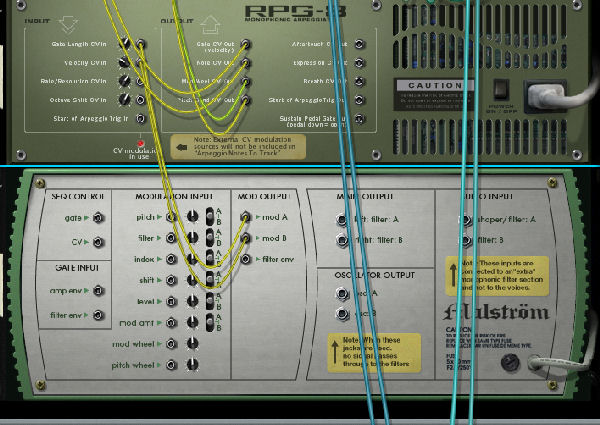Click the yellow CV modulation sources note label
The height and width of the screenshot is (425, 600).
(238, 147)
